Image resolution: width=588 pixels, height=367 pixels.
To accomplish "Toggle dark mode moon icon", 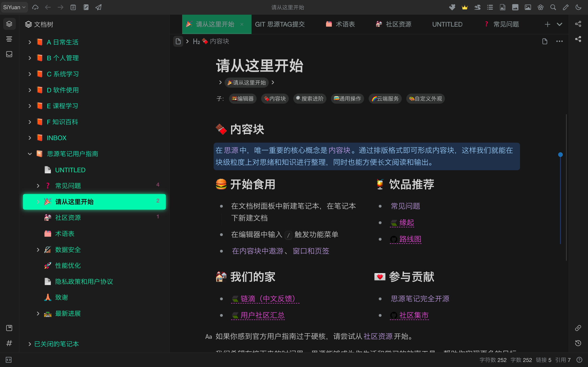I will pos(578,7).
